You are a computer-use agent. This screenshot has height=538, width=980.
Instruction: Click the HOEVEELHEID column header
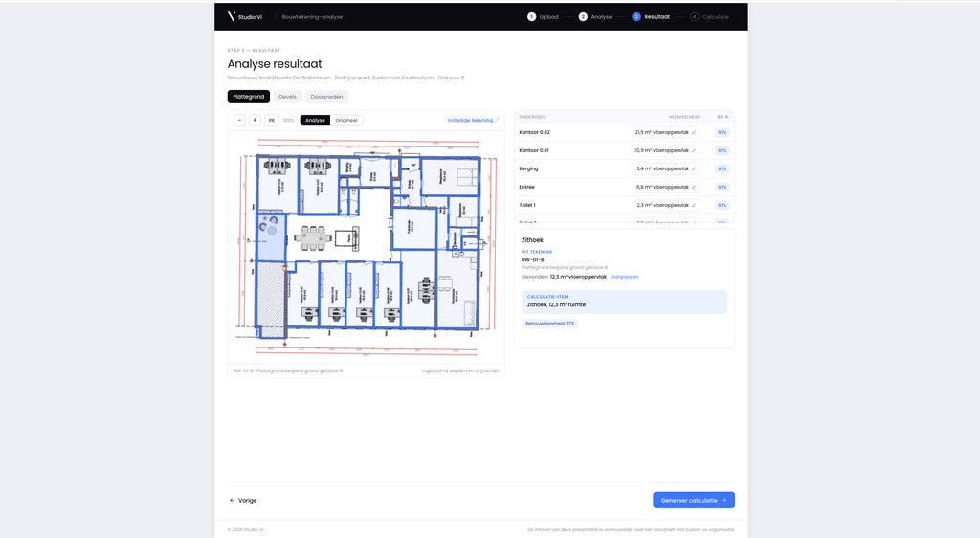coord(684,117)
